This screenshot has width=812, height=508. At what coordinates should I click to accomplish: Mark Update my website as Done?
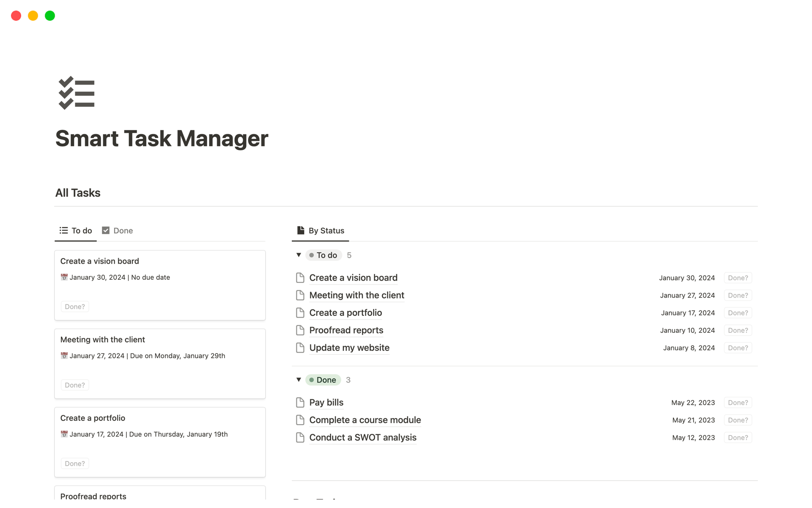[738, 348]
